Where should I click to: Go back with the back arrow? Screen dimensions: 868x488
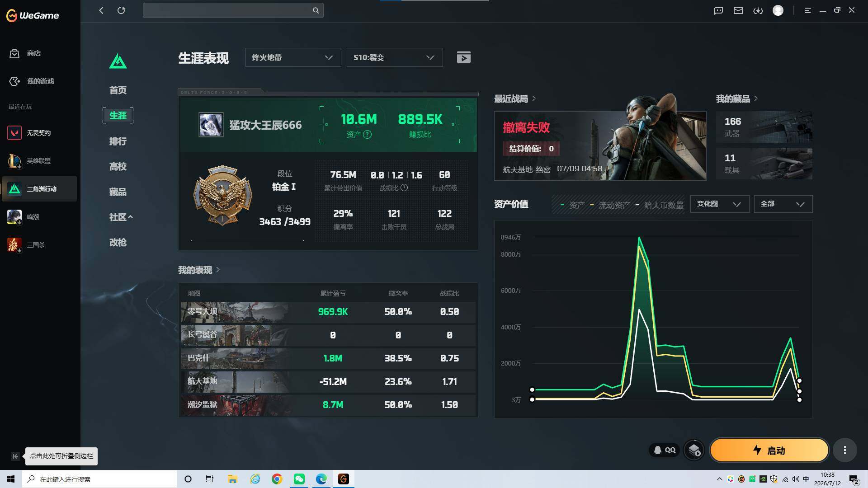[101, 10]
